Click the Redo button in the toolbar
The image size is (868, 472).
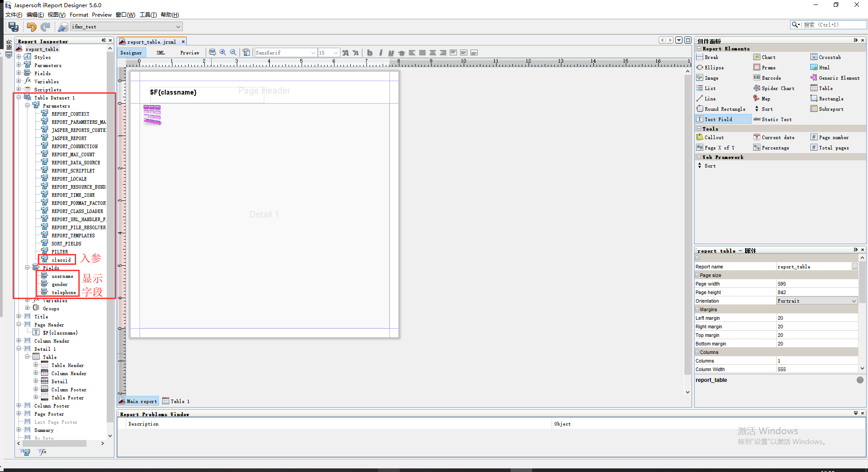tap(45, 27)
